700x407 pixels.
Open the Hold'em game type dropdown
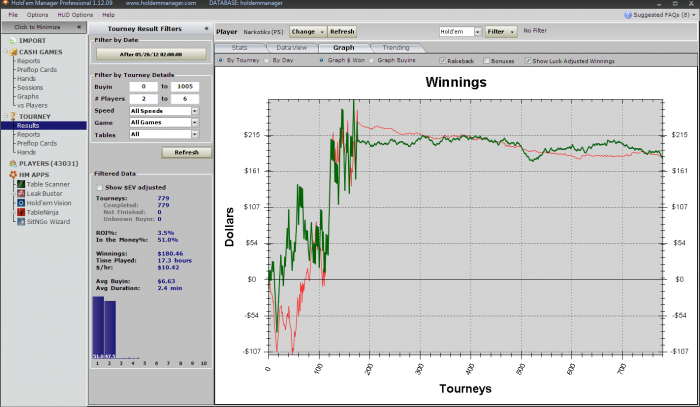(x=478, y=32)
